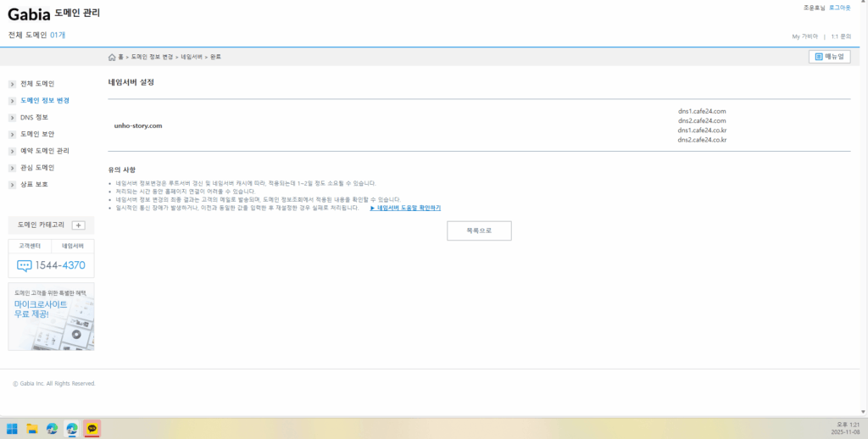Expand the 전체 도메인 sidebar arrow
The width and height of the screenshot is (868, 439).
[12, 84]
